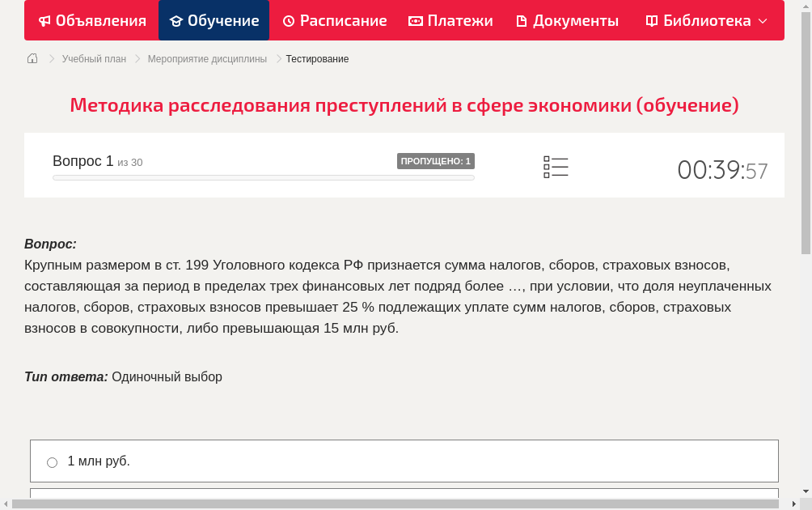The width and height of the screenshot is (812, 510).
Task: Click the radio button of the first answer
Action: [52, 461]
